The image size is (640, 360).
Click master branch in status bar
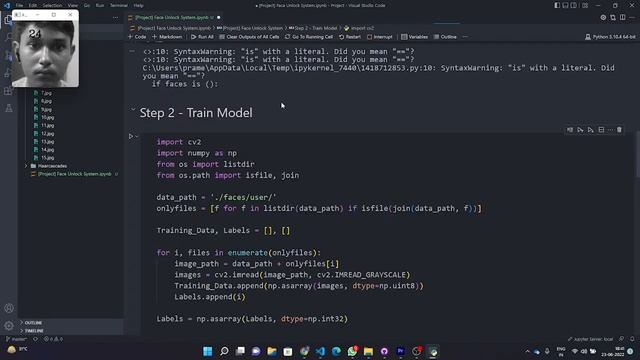click(x=16, y=339)
